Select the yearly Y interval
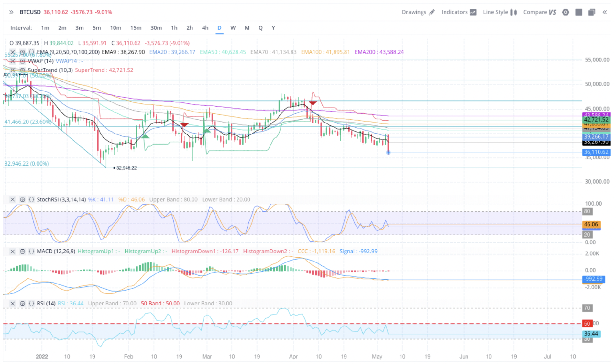 point(273,28)
